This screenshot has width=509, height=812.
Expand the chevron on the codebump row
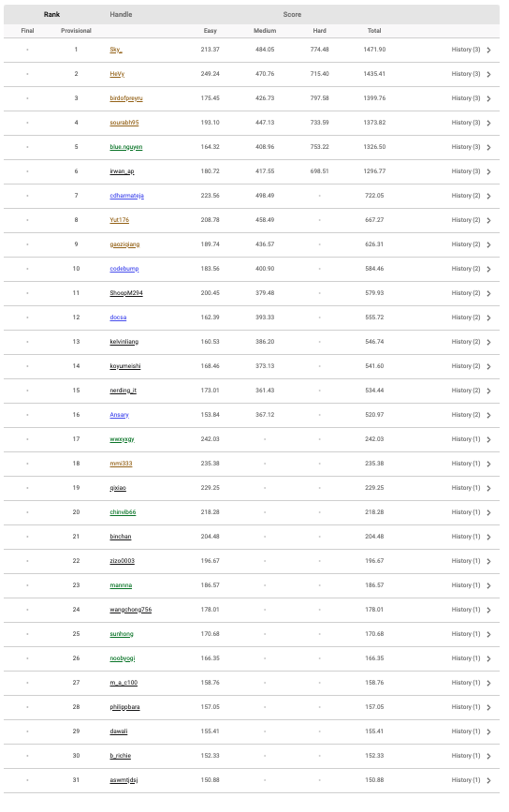coord(488,270)
